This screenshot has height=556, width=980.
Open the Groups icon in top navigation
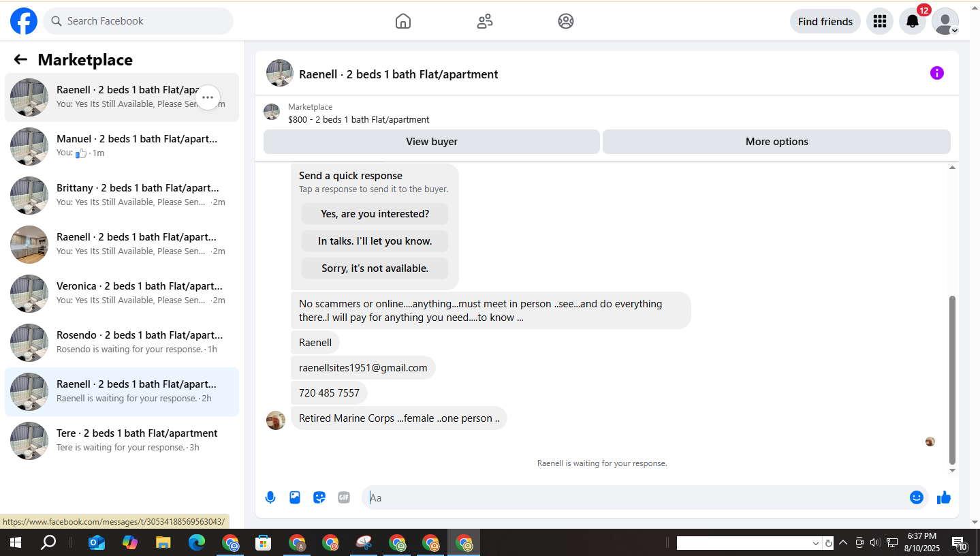pos(566,21)
